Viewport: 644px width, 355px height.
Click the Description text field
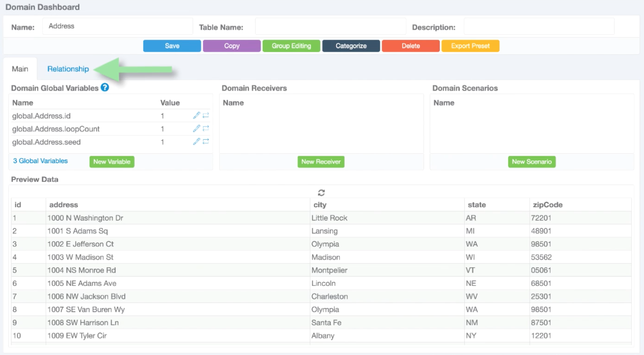pos(539,27)
